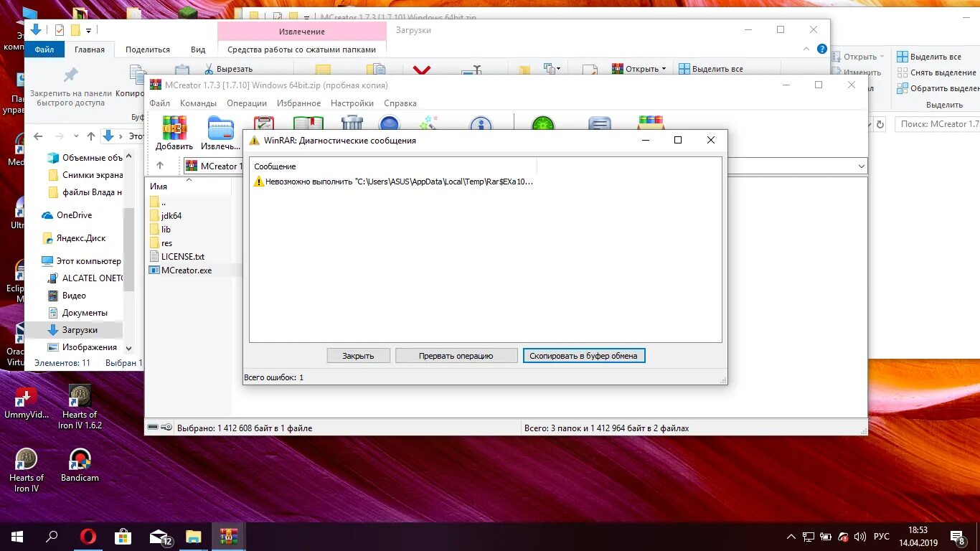This screenshot has width=980, height=551.
Task: Select Яндекс.Диск in the navigation pane
Action: [x=74, y=238]
